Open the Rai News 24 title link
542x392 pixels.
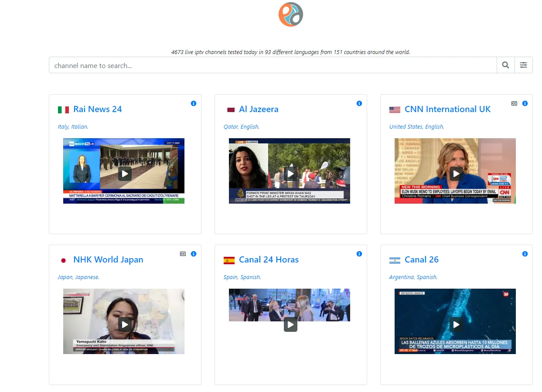tap(98, 109)
